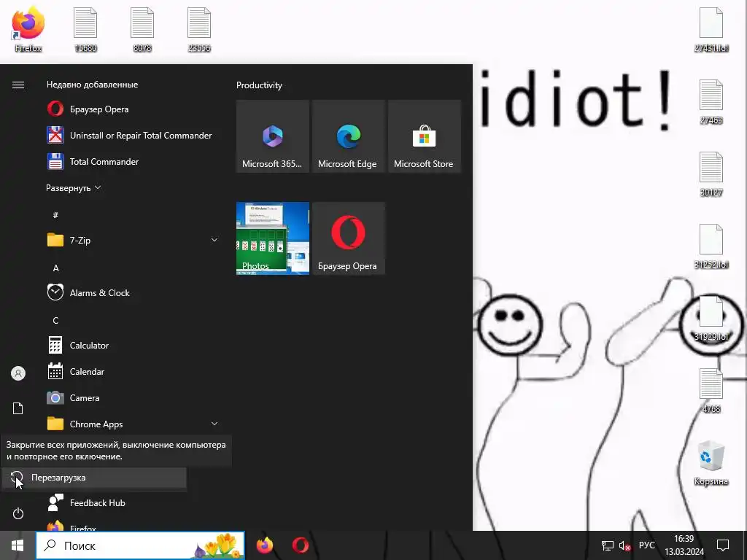Open the Браузер Opera pinned tile
747x560 pixels.
pos(348,238)
